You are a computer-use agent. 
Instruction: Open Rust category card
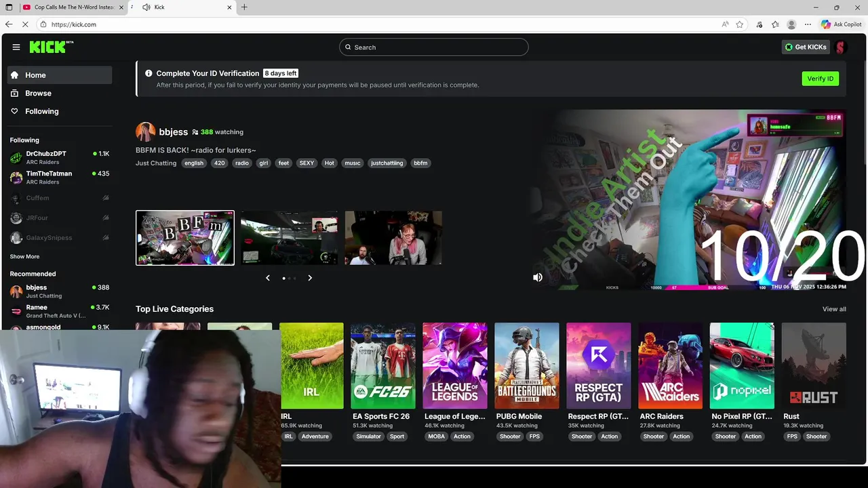tap(814, 366)
